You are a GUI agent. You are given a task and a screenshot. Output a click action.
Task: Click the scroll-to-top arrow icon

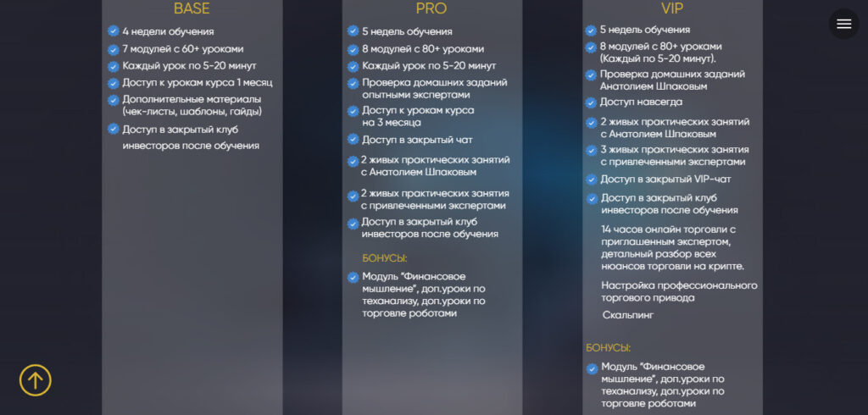[36, 380]
